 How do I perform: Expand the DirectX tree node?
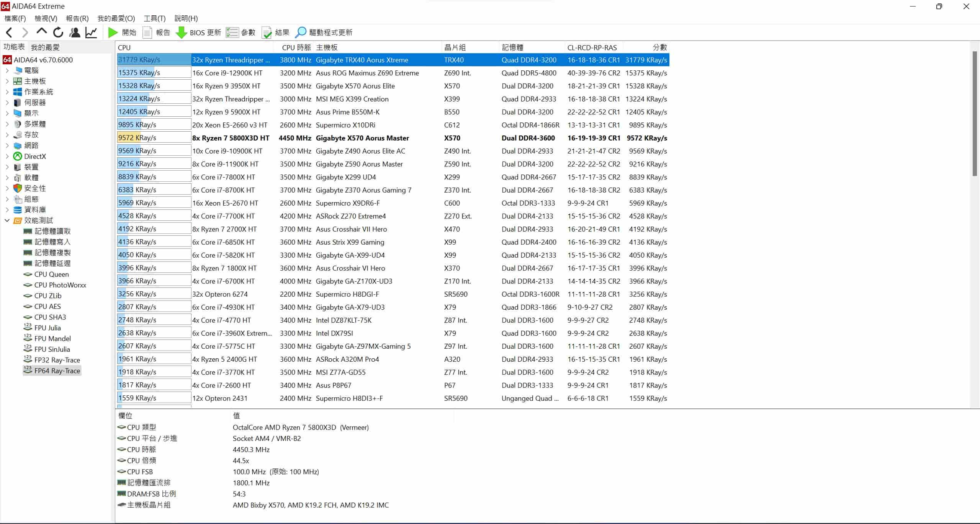coord(7,156)
